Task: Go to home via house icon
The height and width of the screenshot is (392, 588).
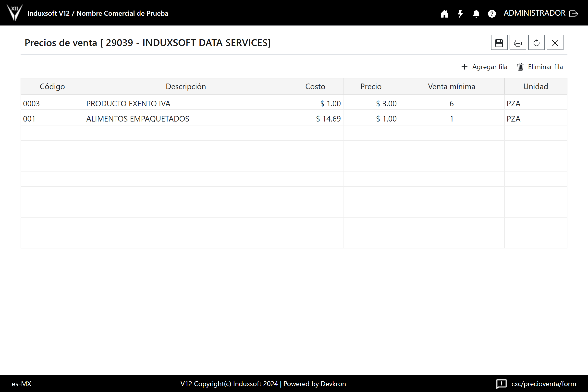Action: pyautogui.click(x=444, y=13)
